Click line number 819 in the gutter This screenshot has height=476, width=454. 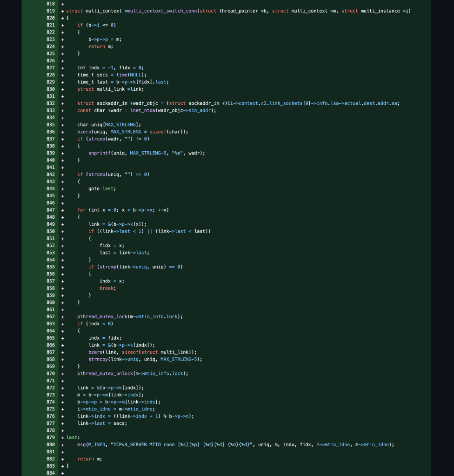(x=50, y=11)
